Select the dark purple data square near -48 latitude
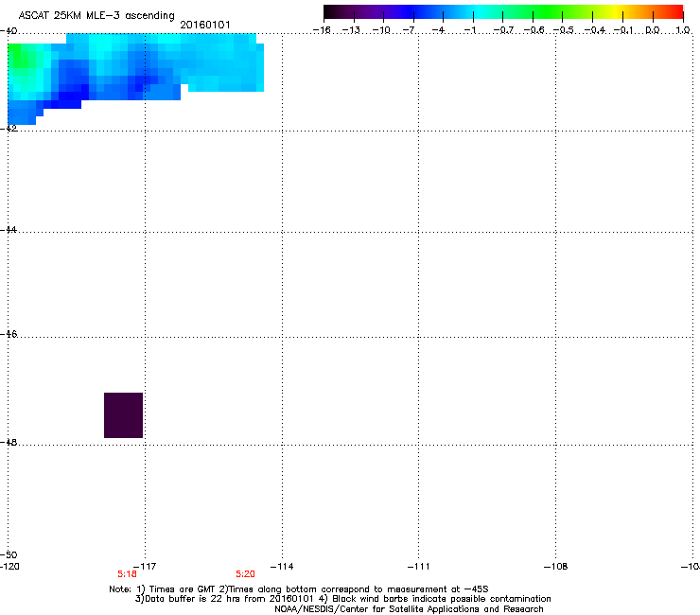This screenshot has height=615, width=700. (x=123, y=415)
